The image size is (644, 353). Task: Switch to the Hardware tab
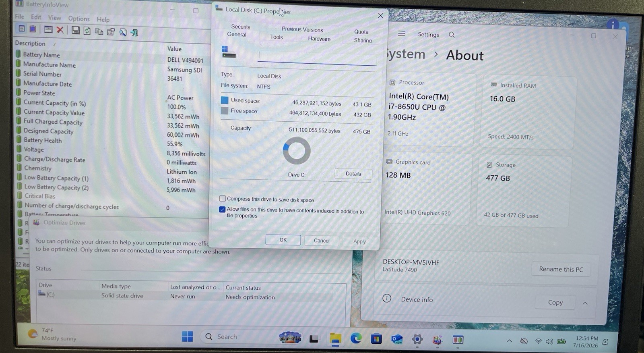click(x=319, y=39)
